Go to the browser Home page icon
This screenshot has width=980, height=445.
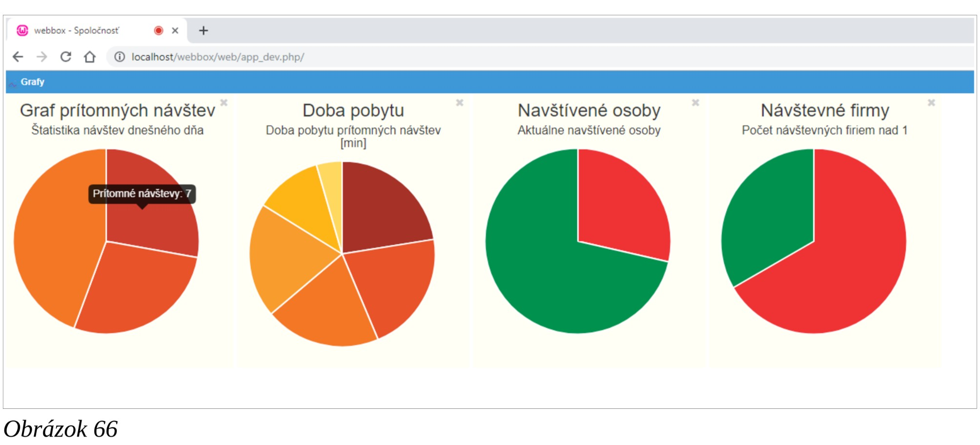89,57
